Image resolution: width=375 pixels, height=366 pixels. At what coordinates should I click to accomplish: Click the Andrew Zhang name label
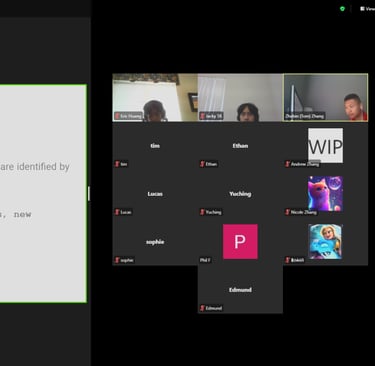(x=305, y=164)
